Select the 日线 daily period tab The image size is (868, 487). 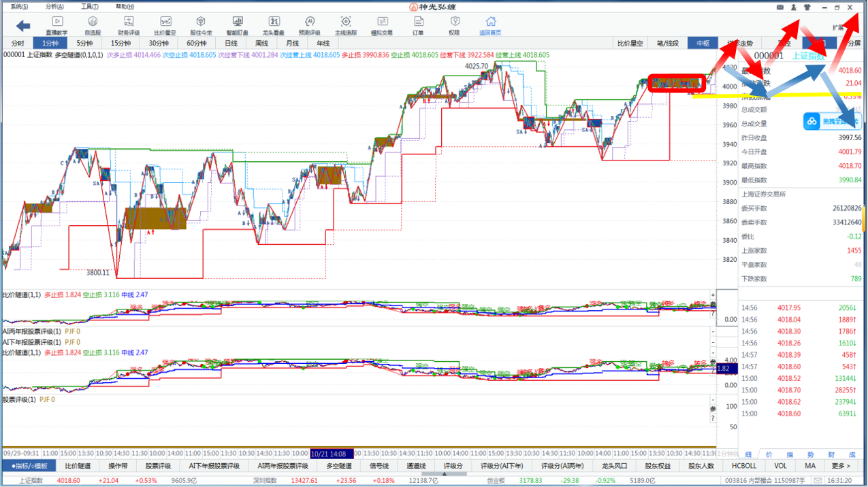tap(231, 43)
